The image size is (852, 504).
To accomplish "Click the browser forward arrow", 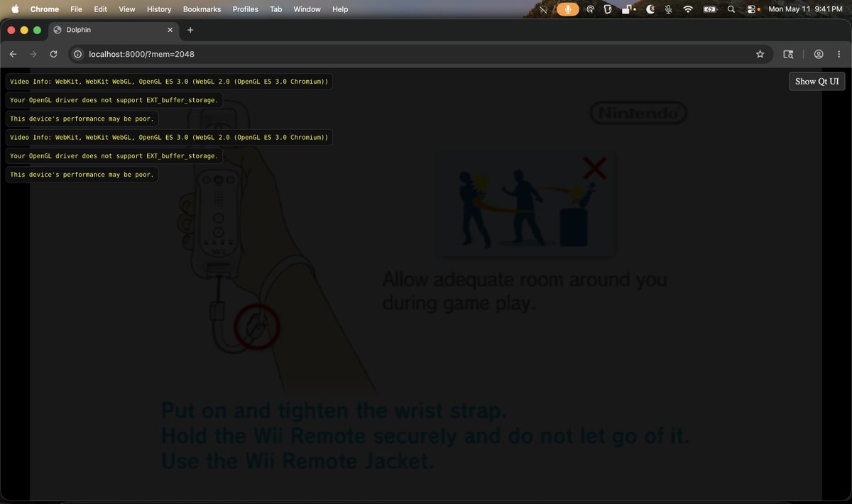I will coord(33,54).
